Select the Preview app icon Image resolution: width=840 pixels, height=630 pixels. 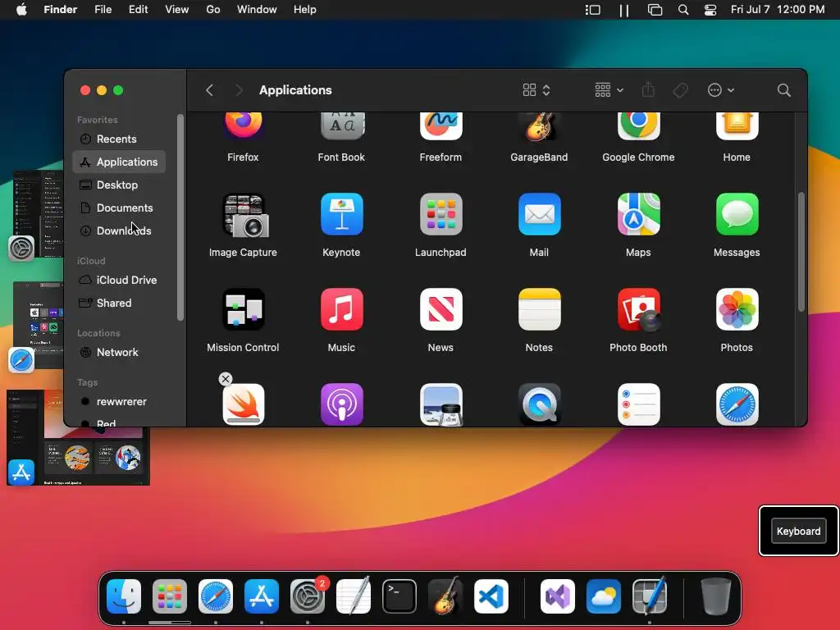tap(441, 404)
